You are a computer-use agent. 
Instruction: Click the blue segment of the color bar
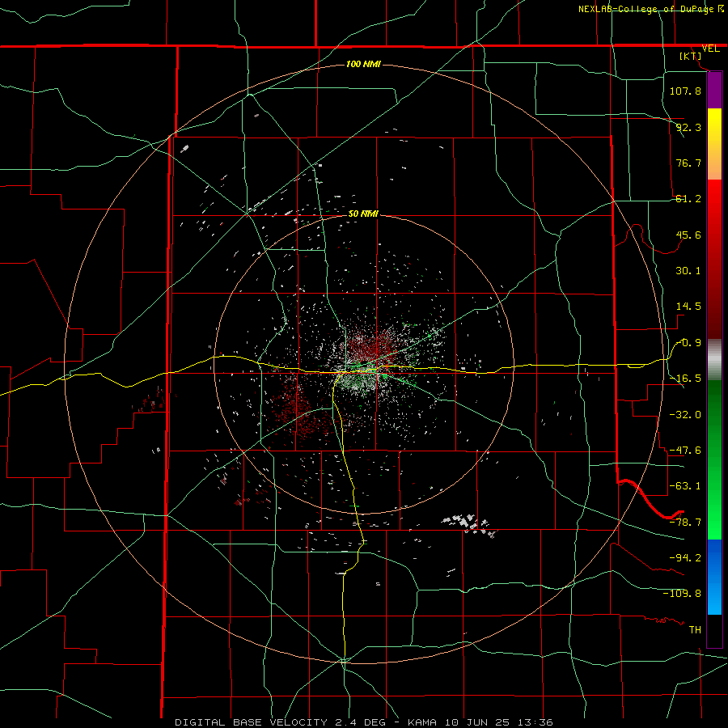[x=714, y=577]
